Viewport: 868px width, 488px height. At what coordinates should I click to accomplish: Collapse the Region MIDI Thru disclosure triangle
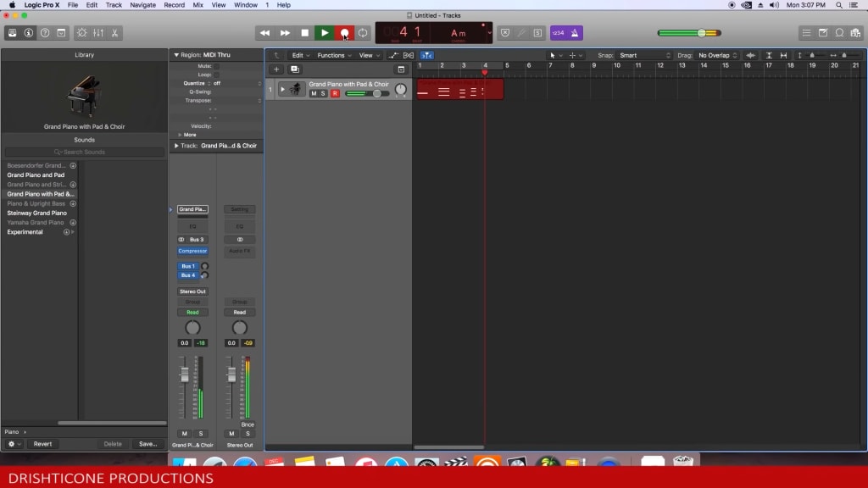(176, 55)
